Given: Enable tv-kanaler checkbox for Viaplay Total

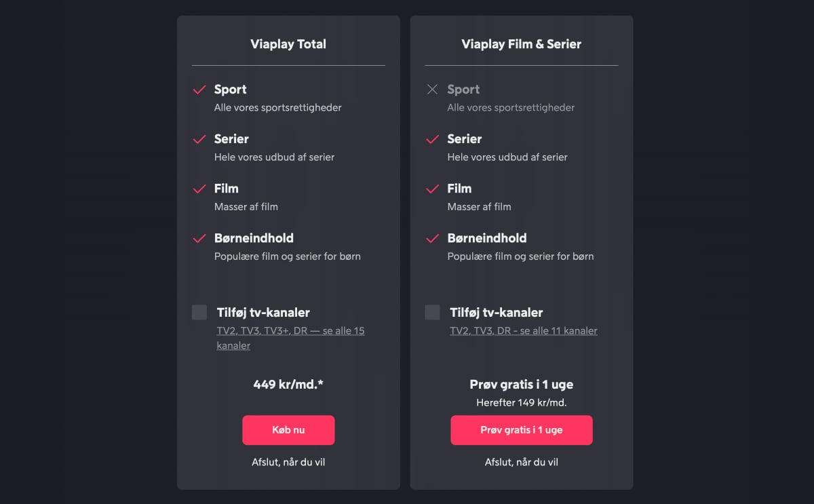Looking at the screenshot, I should coord(199,312).
